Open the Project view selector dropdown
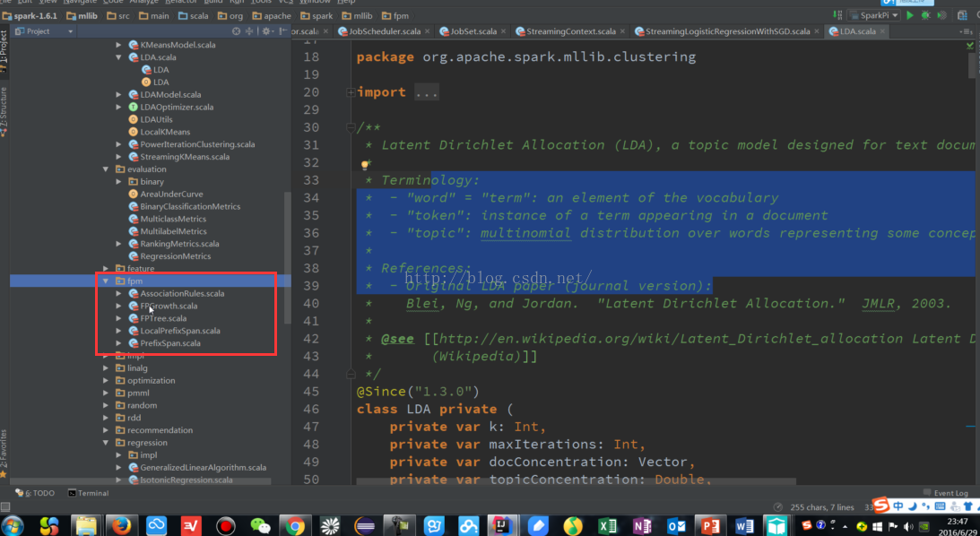 coord(44,31)
